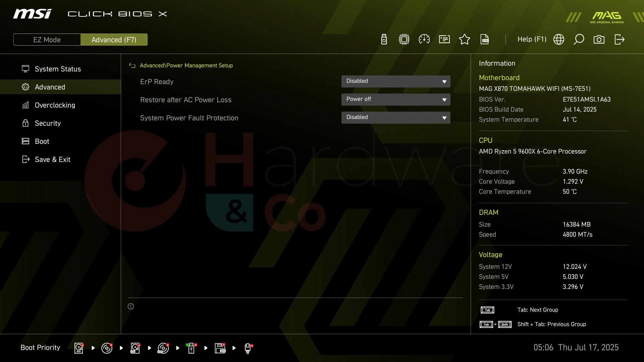Open Favorites via the star icon

pyautogui.click(x=465, y=40)
